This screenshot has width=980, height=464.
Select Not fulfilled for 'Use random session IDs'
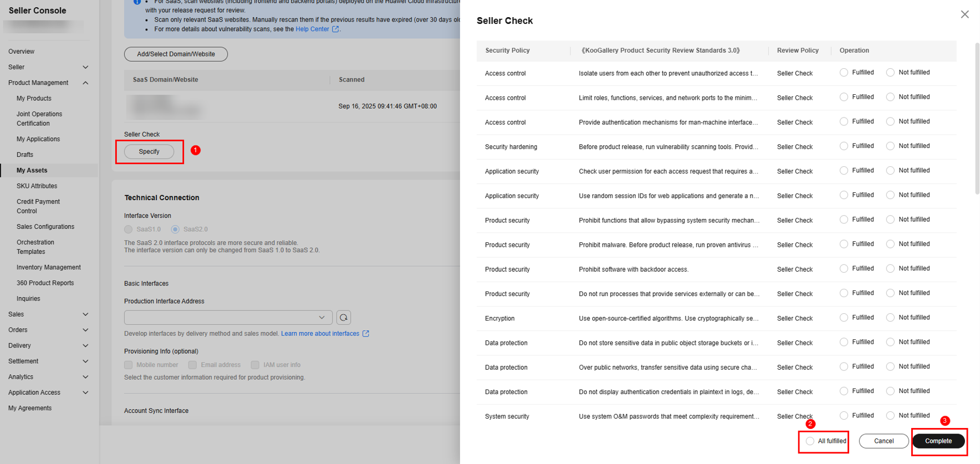pyautogui.click(x=890, y=195)
